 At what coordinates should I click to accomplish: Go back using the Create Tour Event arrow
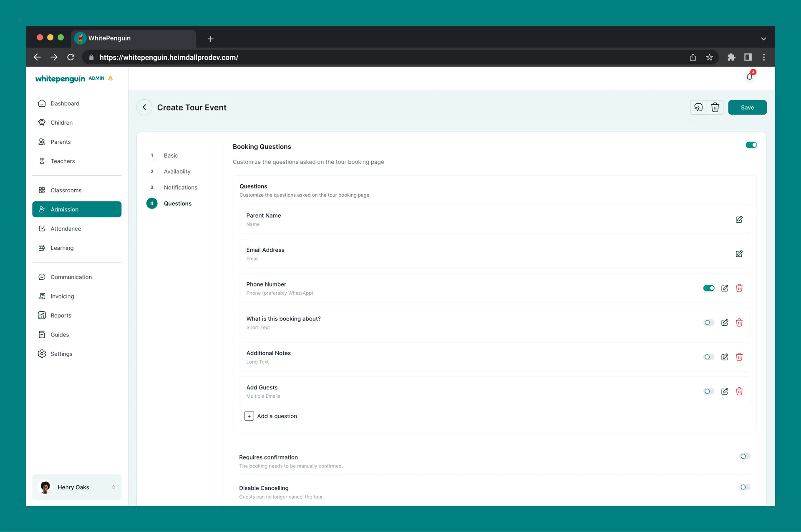pyautogui.click(x=144, y=108)
